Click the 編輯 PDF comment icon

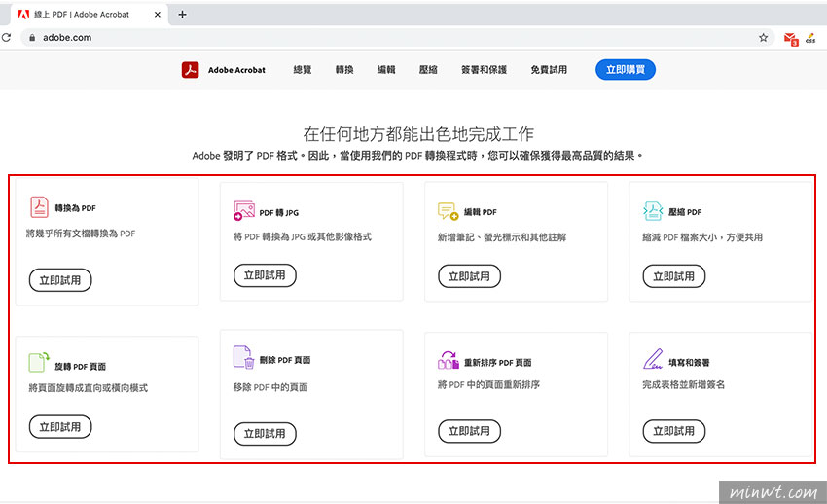point(448,211)
